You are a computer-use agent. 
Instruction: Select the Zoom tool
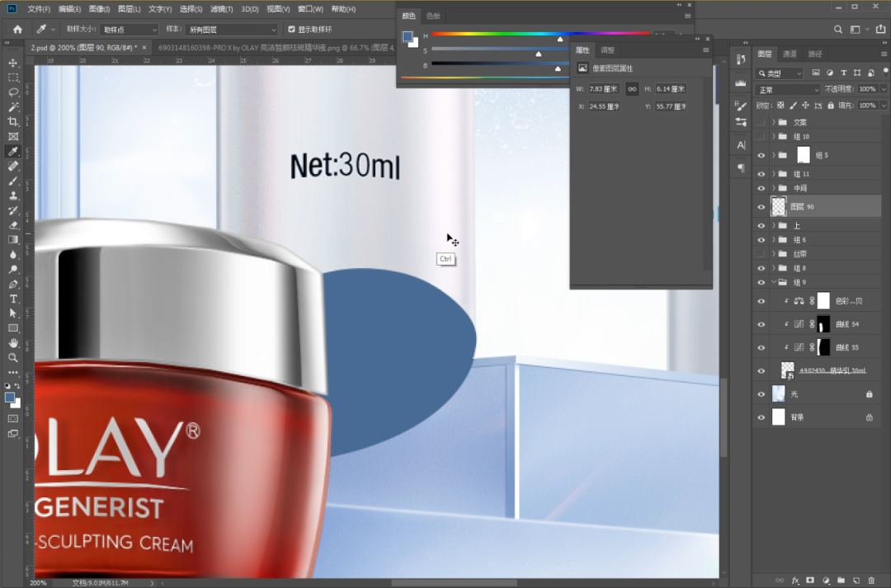pyautogui.click(x=13, y=358)
